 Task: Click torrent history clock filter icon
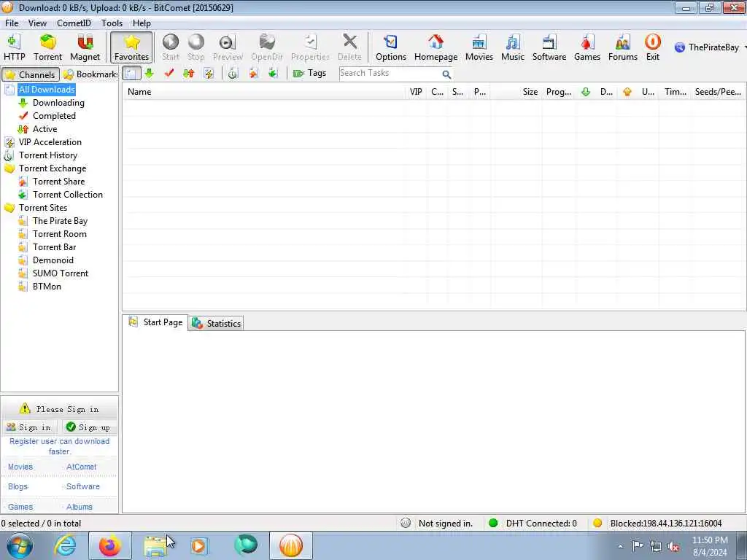233,74
